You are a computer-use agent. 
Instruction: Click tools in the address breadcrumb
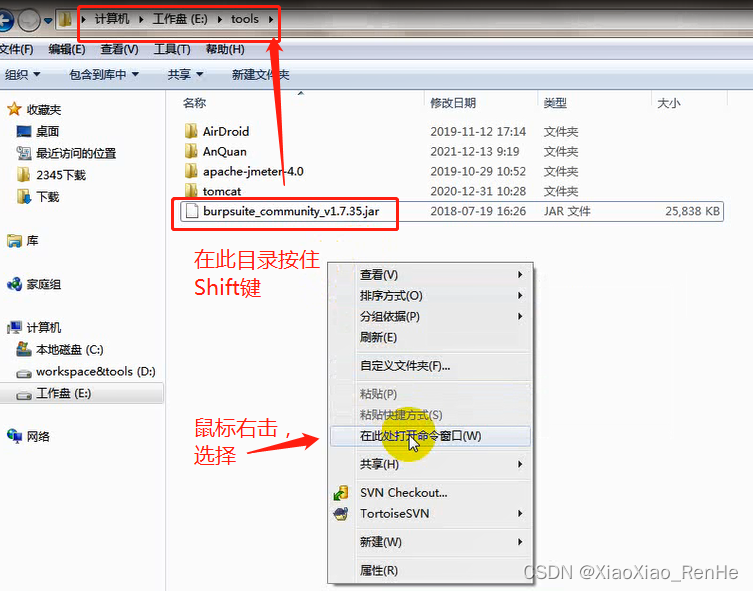[x=245, y=19]
